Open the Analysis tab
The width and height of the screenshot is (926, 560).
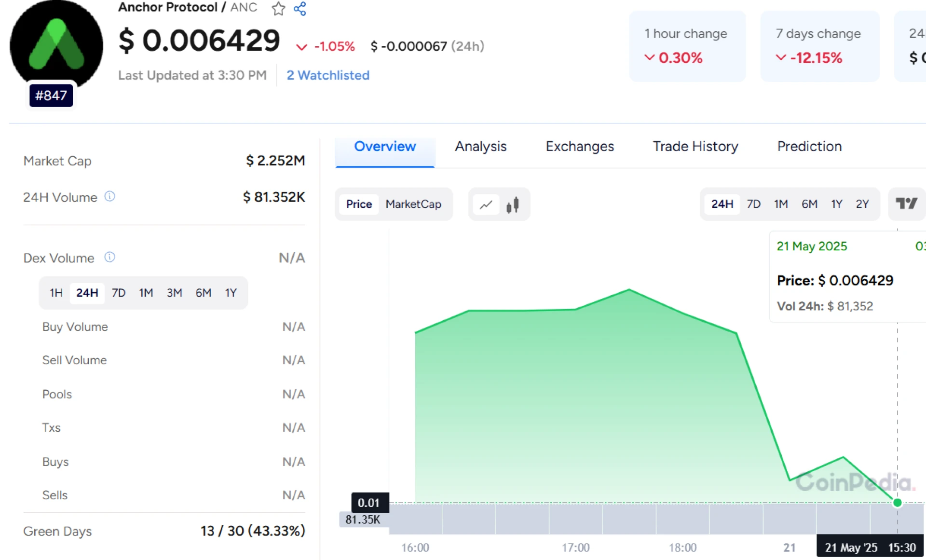[x=480, y=147]
